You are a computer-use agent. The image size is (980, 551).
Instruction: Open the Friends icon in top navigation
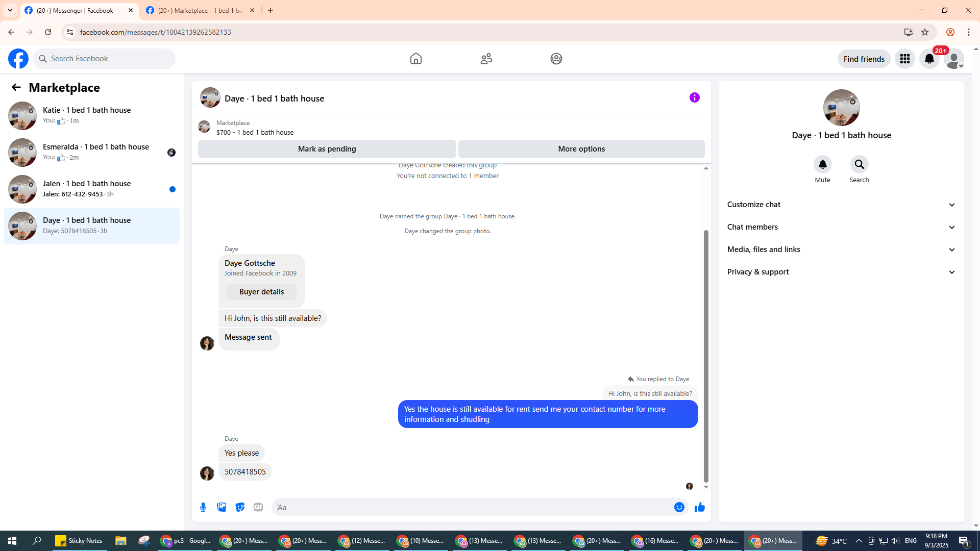coord(486,59)
